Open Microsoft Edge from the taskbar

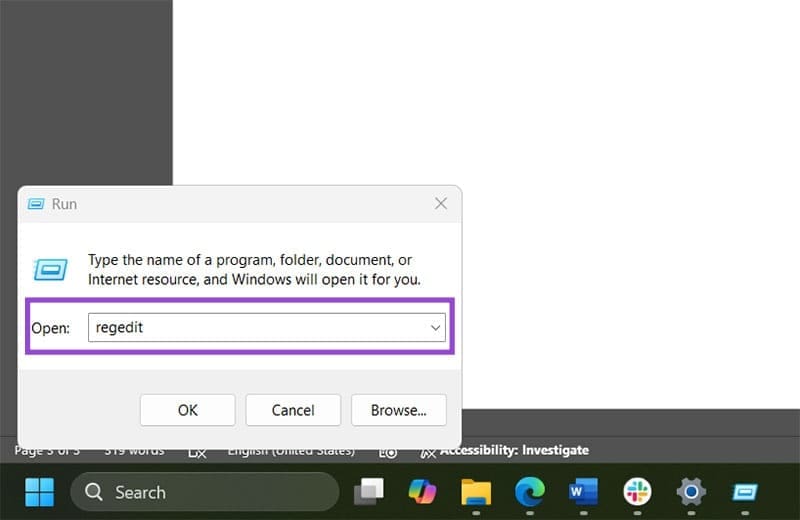(x=529, y=492)
